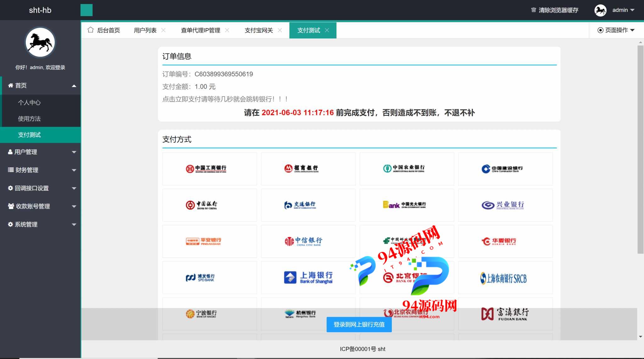Select the 交通银行 payment option

coord(308,205)
